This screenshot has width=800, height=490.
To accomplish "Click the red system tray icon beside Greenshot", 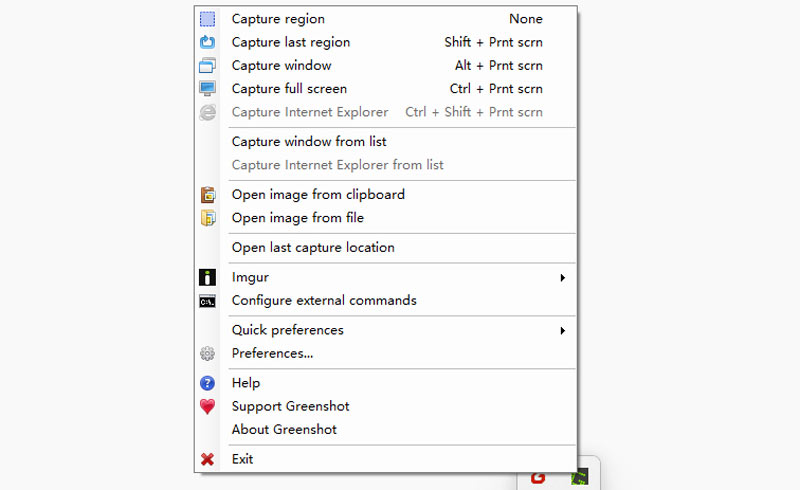I will (538, 478).
